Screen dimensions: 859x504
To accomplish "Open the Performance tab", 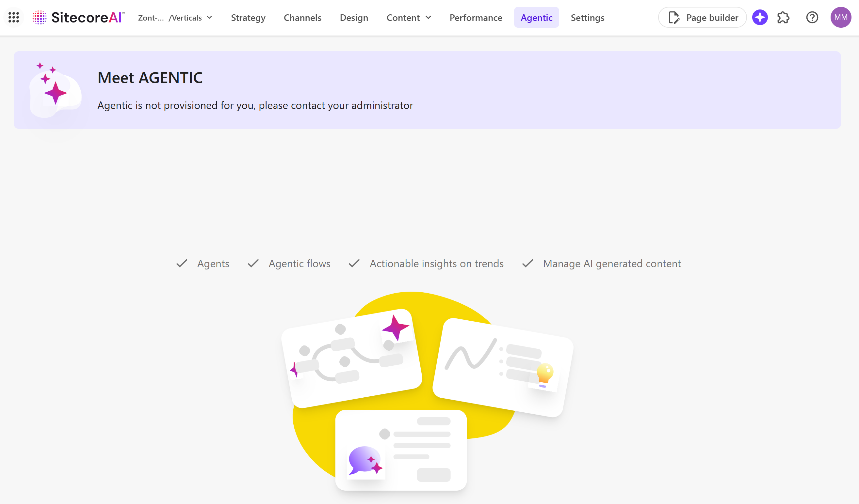I will pyautogui.click(x=476, y=18).
